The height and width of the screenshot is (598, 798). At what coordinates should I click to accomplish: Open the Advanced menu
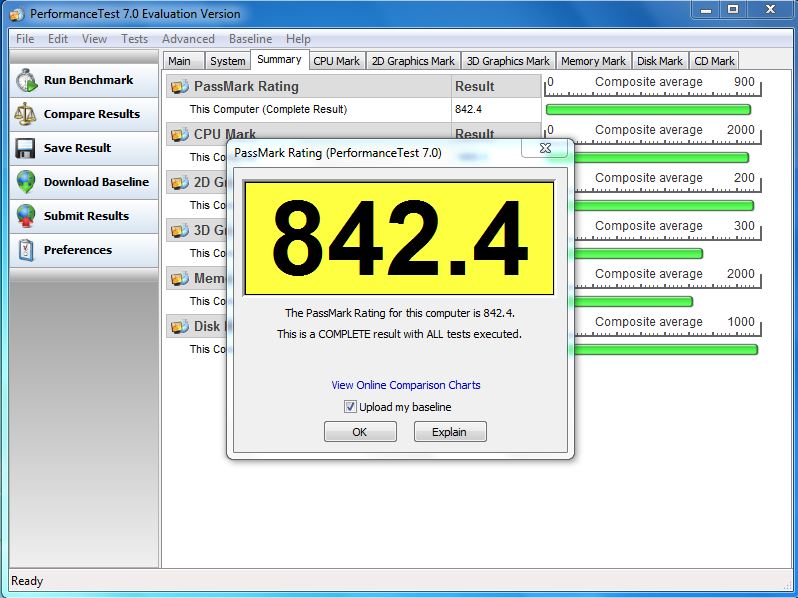[x=188, y=39]
